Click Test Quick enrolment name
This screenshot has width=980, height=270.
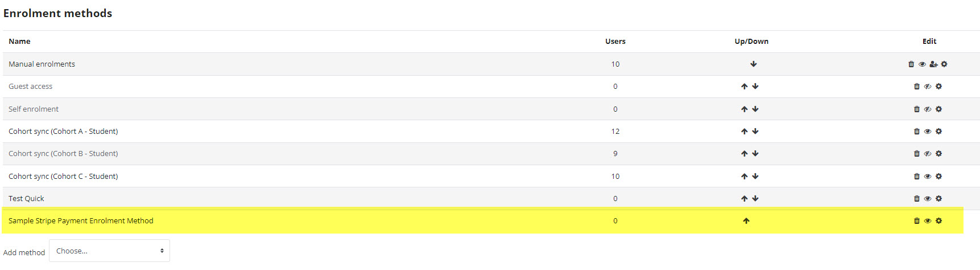[26, 199]
